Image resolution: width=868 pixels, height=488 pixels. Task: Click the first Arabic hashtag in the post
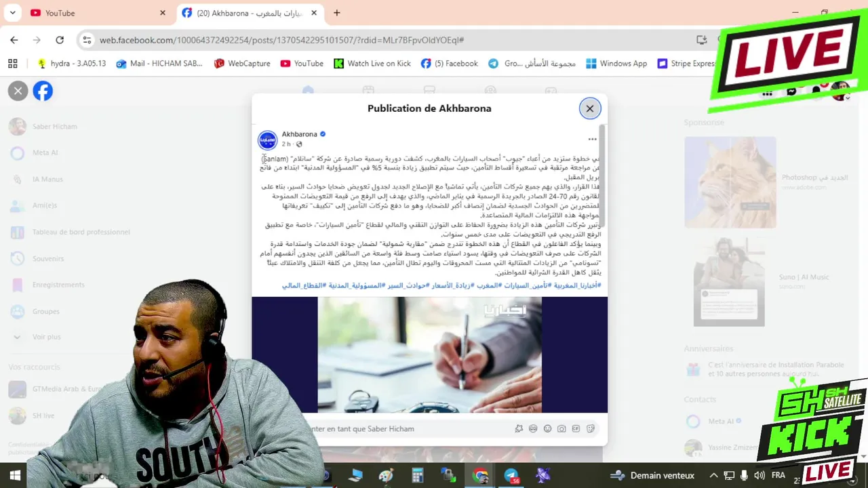577,285
